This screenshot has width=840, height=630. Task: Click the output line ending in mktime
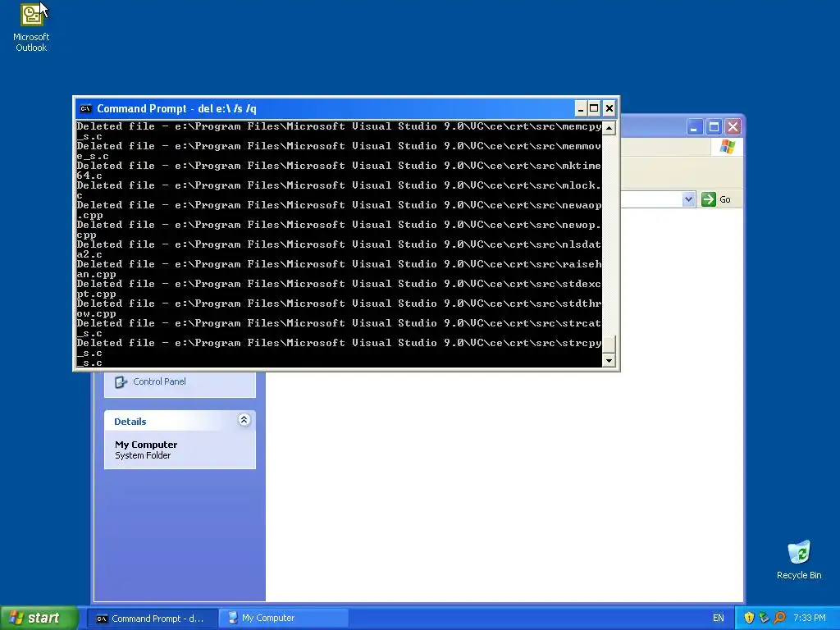tap(339, 166)
